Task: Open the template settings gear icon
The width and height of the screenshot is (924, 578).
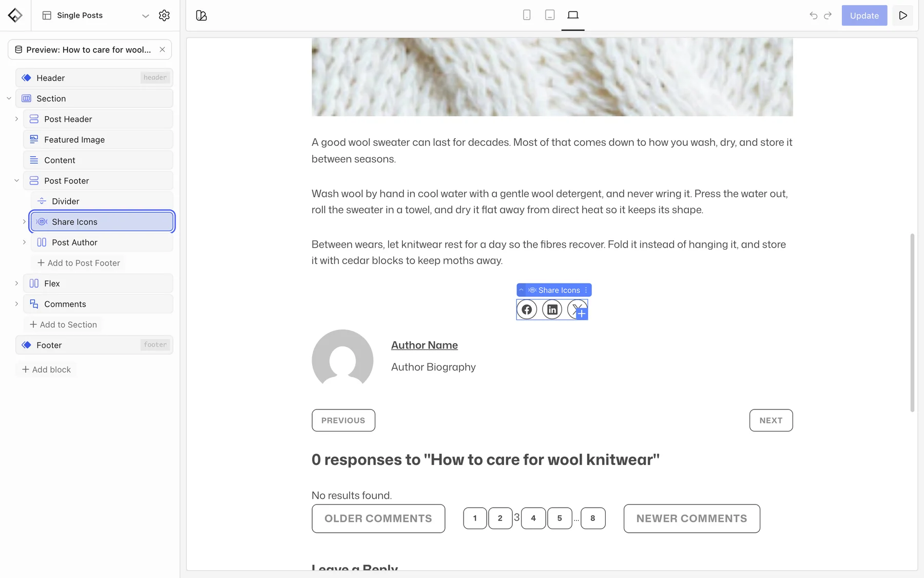Action: click(164, 15)
